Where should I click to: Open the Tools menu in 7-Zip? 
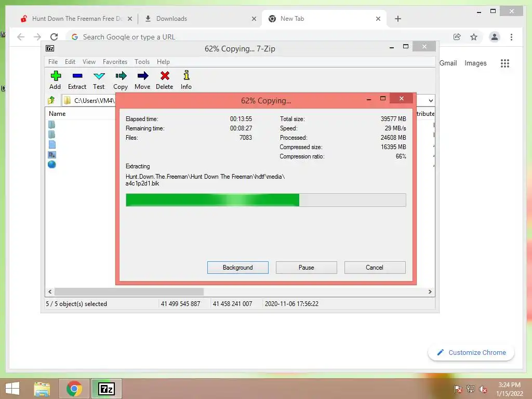[x=142, y=62]
